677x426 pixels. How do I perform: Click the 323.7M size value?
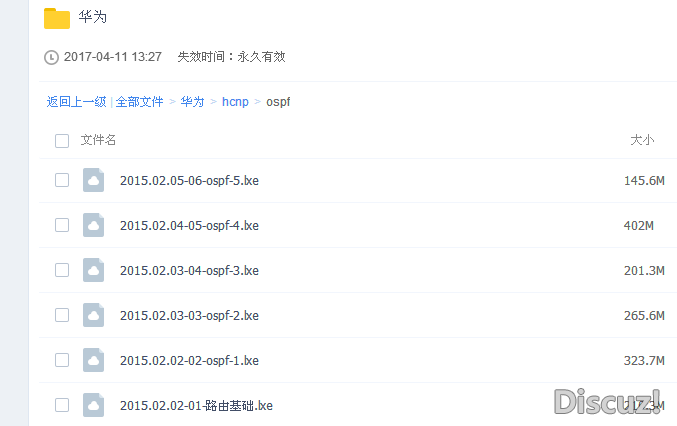pyautogui.click(x=644, y=360)
